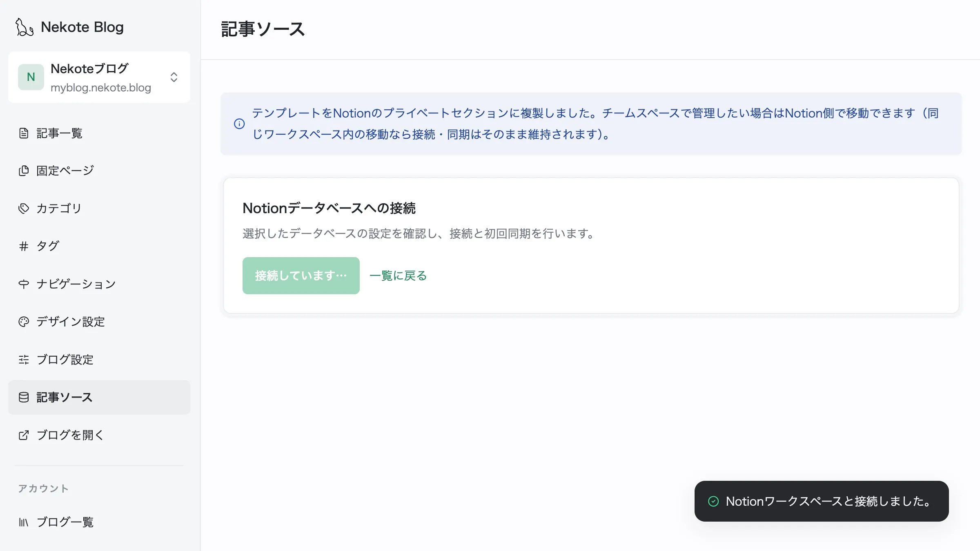
Task: Click the Nekote Blog cat logo icon
Action: point(24,27)
